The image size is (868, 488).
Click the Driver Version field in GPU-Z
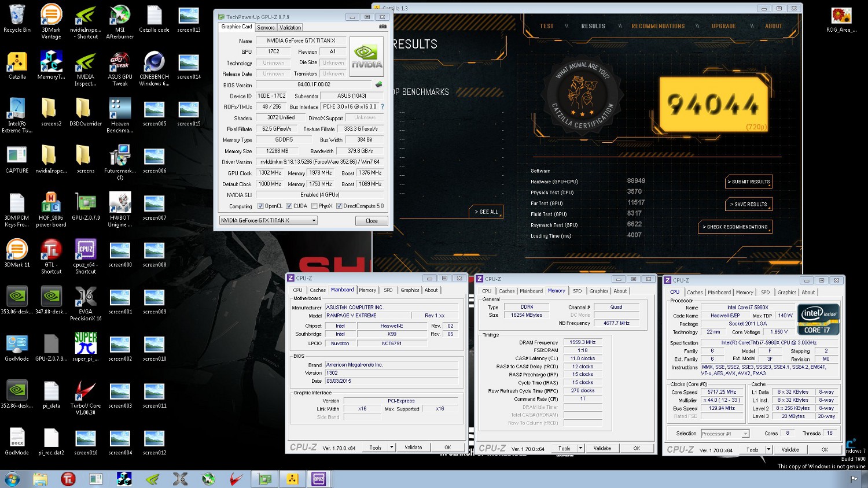pos(320,162)
